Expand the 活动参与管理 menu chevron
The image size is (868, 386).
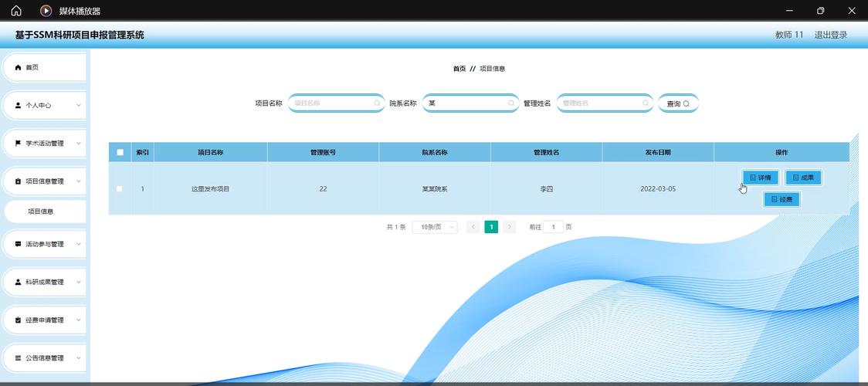(79, 244)
